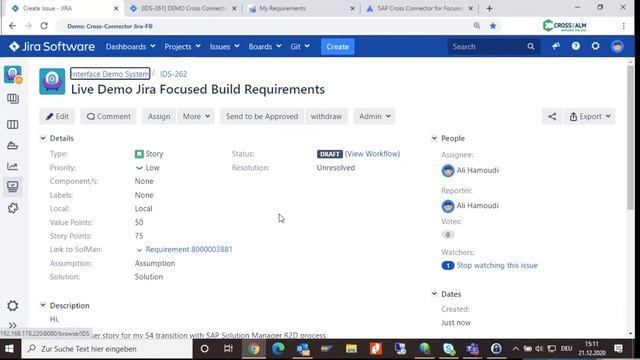Open Windows Start menu
The height and width of the screenshot is (360, 640).
click(9, 349)
